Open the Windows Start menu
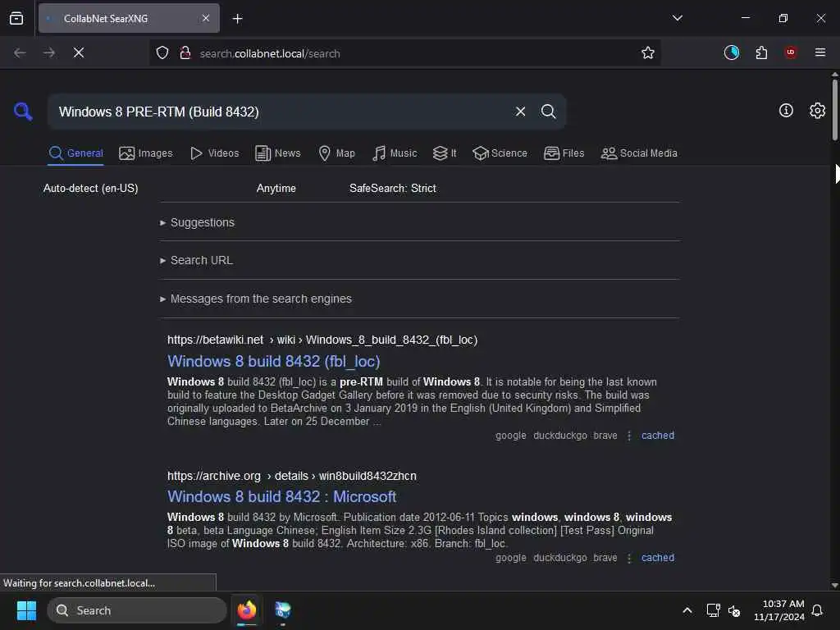The width and height of the screenshot is (840, 630). [26, 610]
